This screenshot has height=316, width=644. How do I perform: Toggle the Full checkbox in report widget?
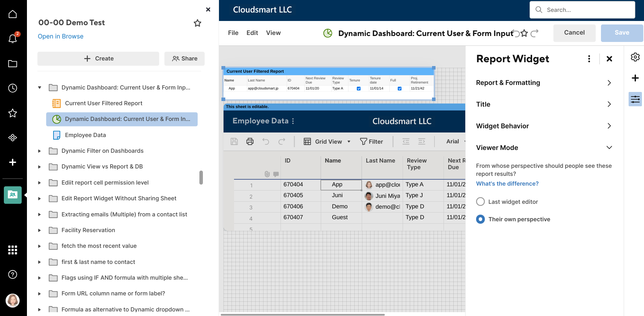coord(399,88)
